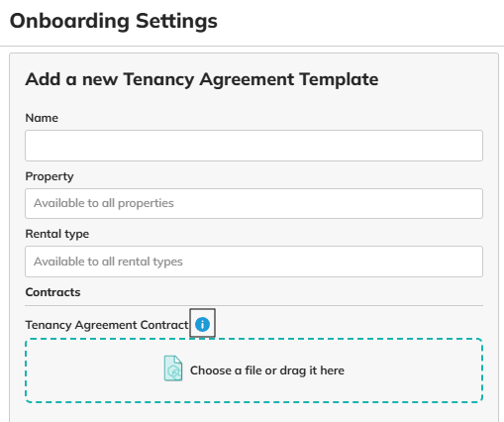Click inside the dashed teal upload drop zone

(x=253, y=370)
